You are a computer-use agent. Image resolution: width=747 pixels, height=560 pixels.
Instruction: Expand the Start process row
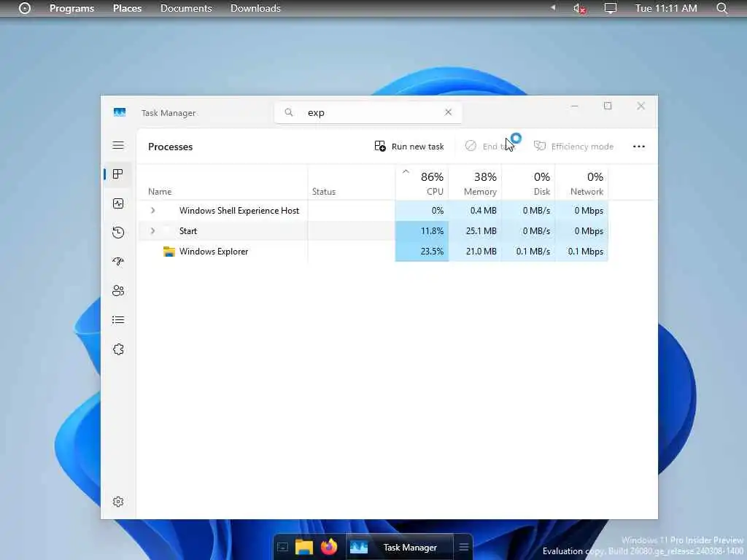[x=152, y=231]
